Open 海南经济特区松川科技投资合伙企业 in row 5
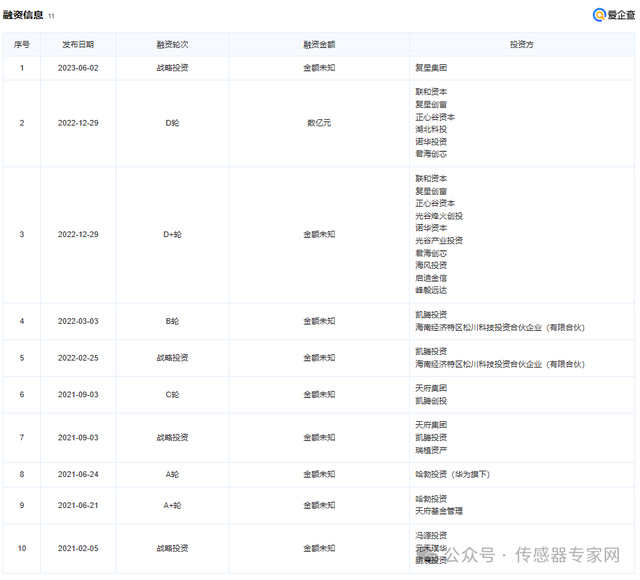The height and width of the screenshot is (580, 640). pyautogui.click(x=500, y=364)
